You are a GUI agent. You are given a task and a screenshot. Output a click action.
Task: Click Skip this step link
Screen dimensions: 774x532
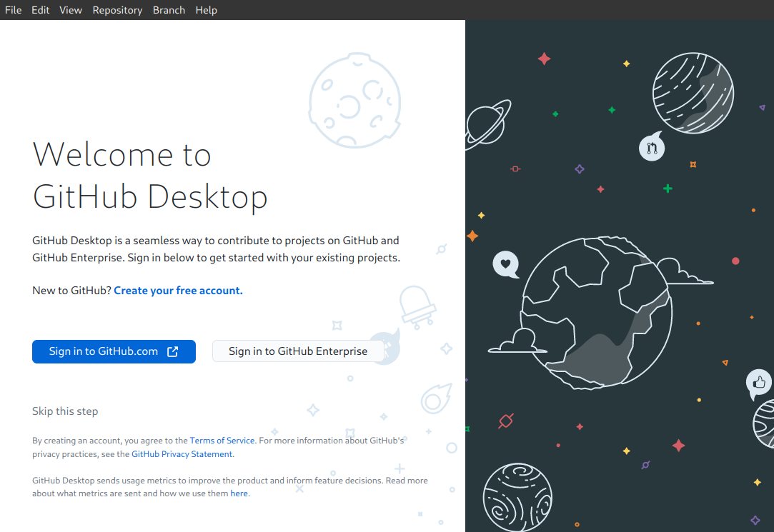pyautogui.click(x=65, y=411)
